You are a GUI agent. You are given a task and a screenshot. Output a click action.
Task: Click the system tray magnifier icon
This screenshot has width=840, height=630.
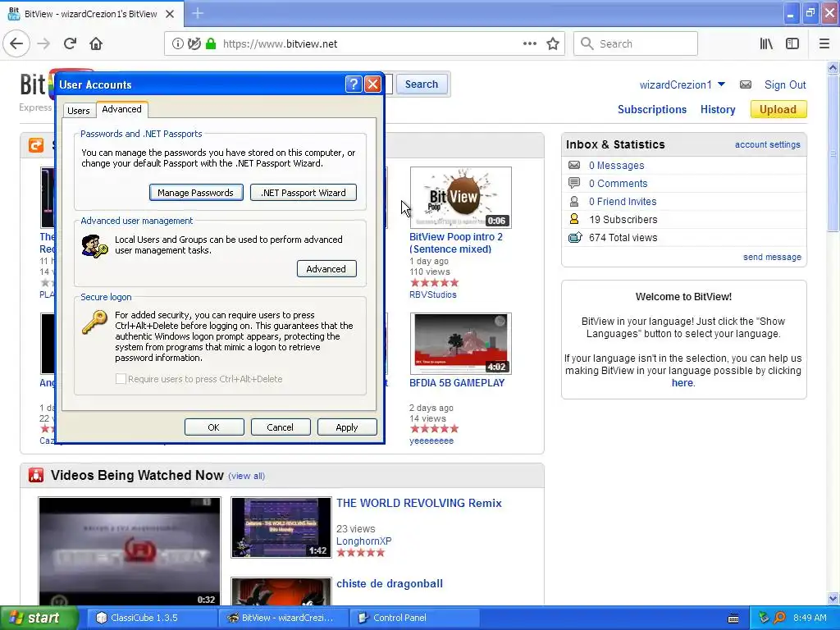click(780, 618)
